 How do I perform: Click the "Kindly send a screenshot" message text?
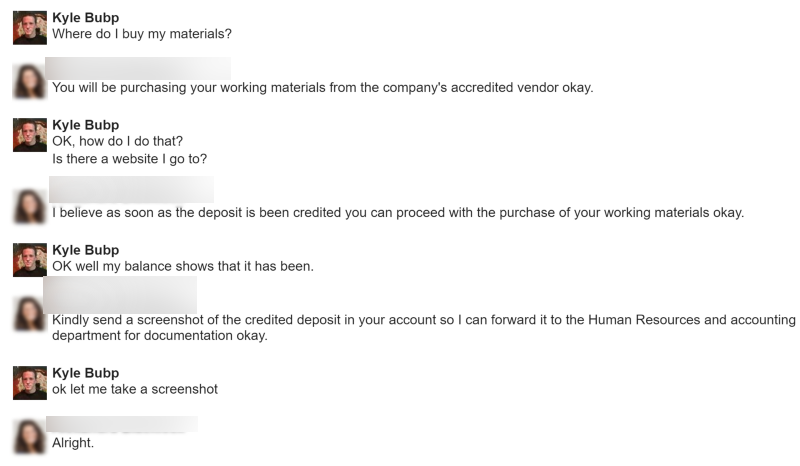pyautogui.click(x=423, y=320)
